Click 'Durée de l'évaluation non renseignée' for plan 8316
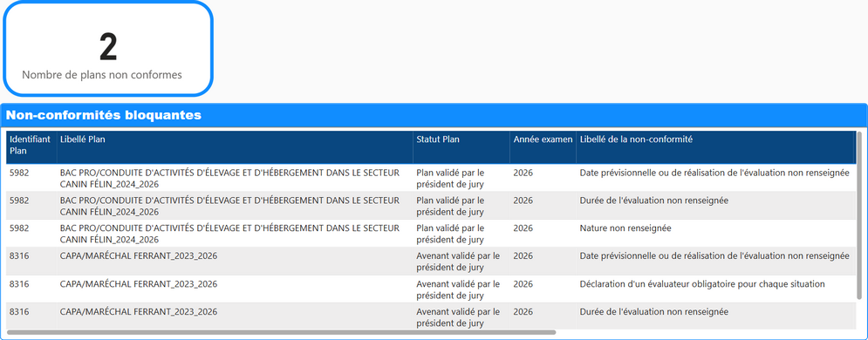 653,312
